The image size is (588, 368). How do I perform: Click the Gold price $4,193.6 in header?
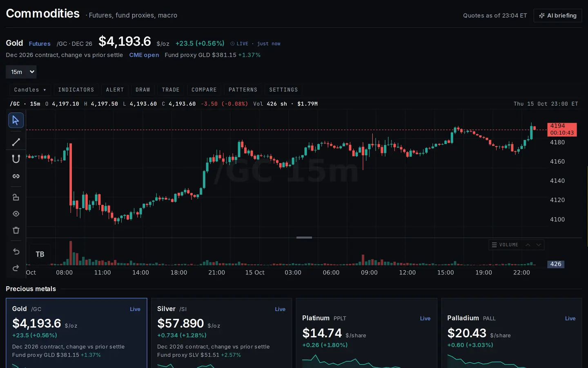click(125, 42)
